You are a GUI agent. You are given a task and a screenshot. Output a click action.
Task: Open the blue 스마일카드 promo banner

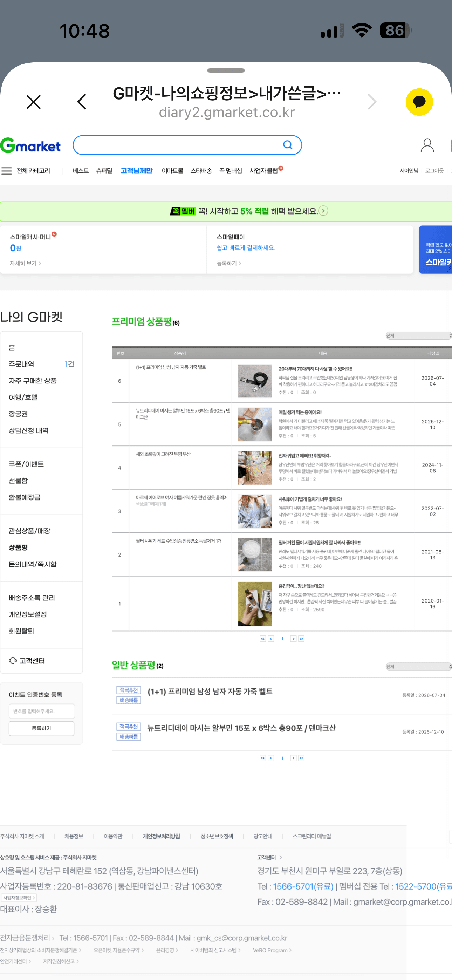point(436,250)
